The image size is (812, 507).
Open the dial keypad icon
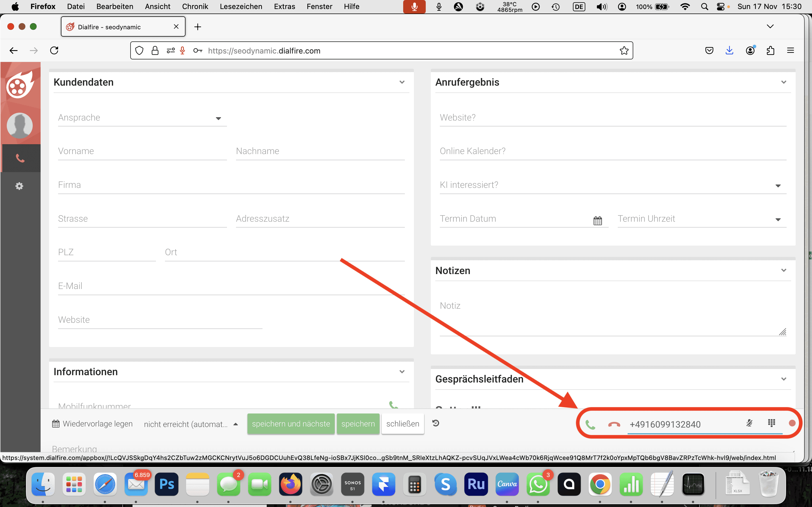pyautogui.click(x=771, y=423)
